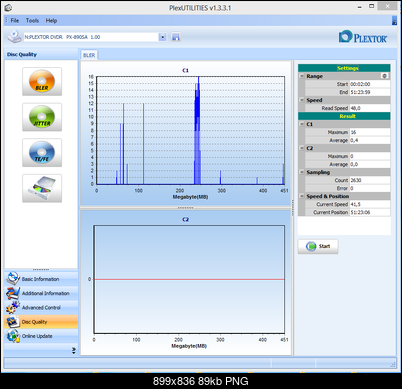Click the menu bar options arrow icon
The image size is (402, 389).
[x=394, y=21]
